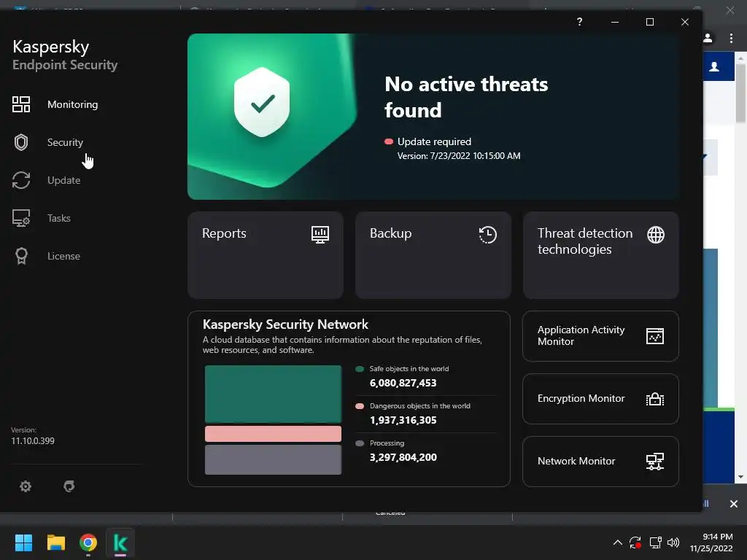The image size is (747, 560).
Task: Click the Kaspersky taskbar icon
Action: (x=120, y=542)
